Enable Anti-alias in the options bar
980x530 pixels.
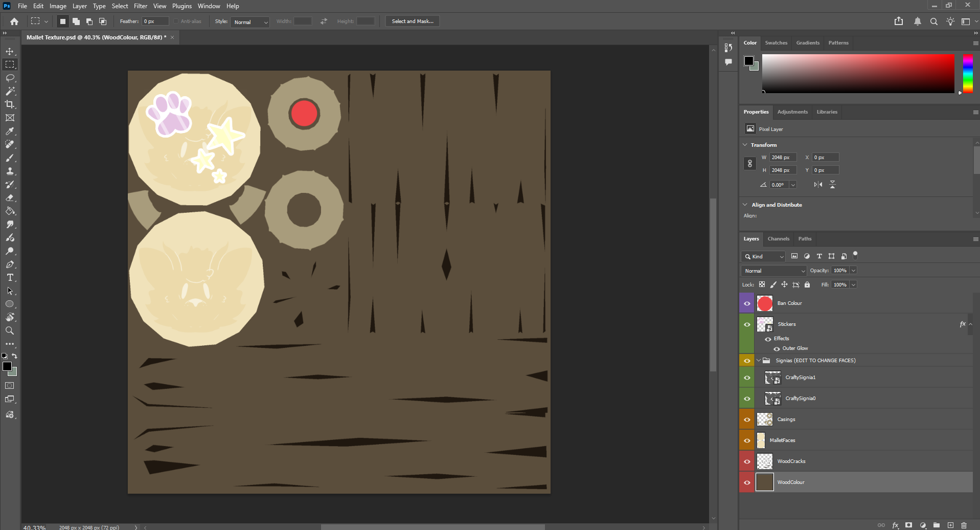click(175, 21)
